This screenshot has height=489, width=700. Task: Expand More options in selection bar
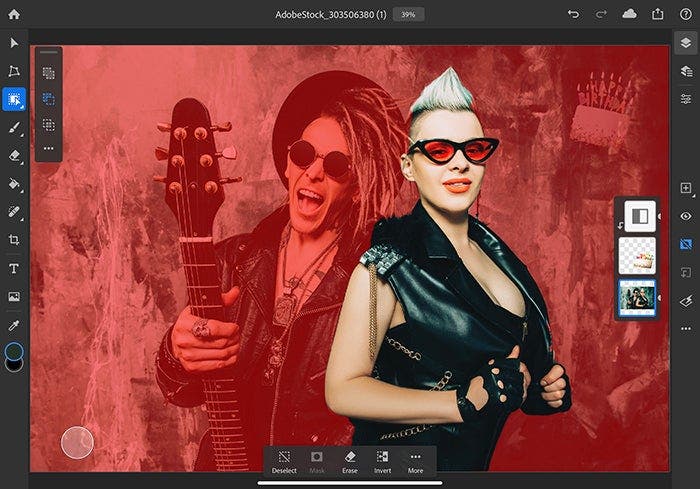415,461
